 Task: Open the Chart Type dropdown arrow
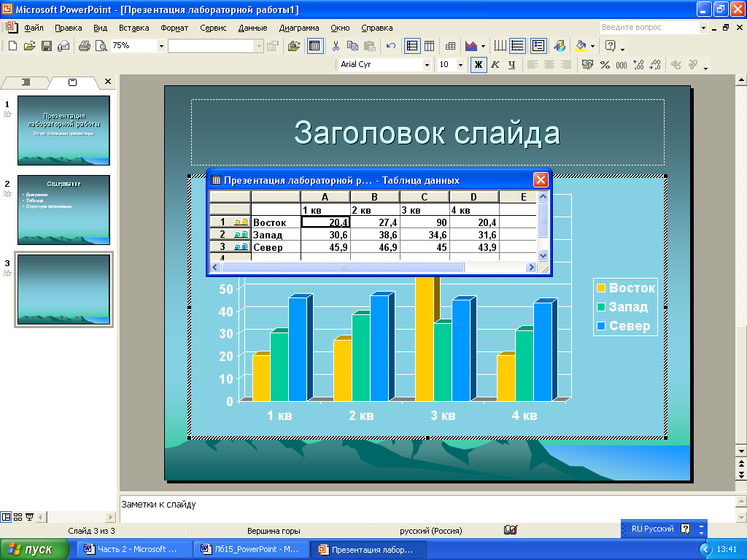[x=483, y=46]
